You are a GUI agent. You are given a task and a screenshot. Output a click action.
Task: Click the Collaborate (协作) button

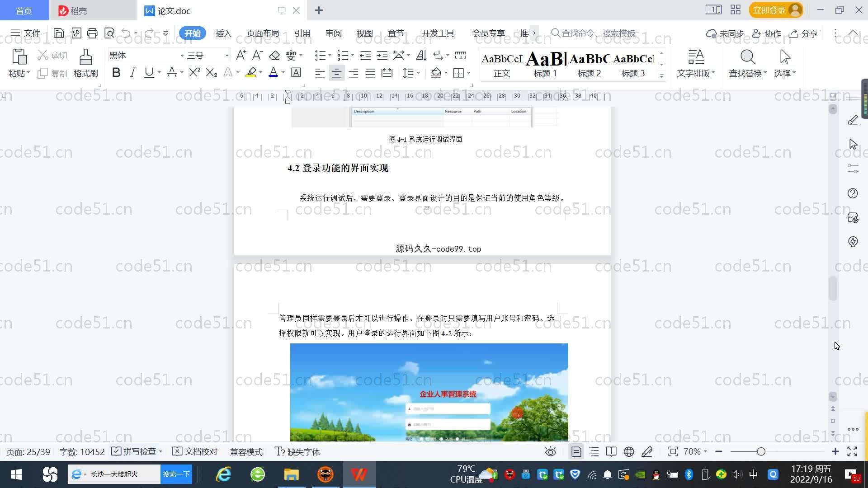point(767,33)
